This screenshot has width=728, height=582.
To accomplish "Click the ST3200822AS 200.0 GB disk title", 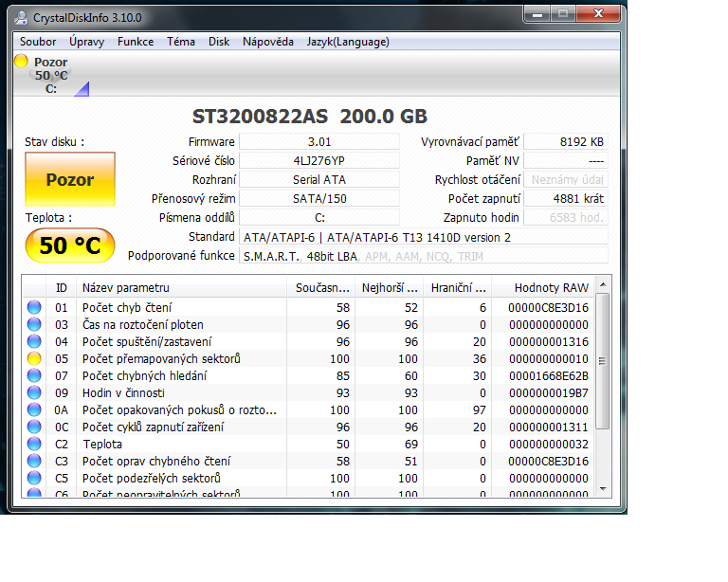I will coord(310,116).
